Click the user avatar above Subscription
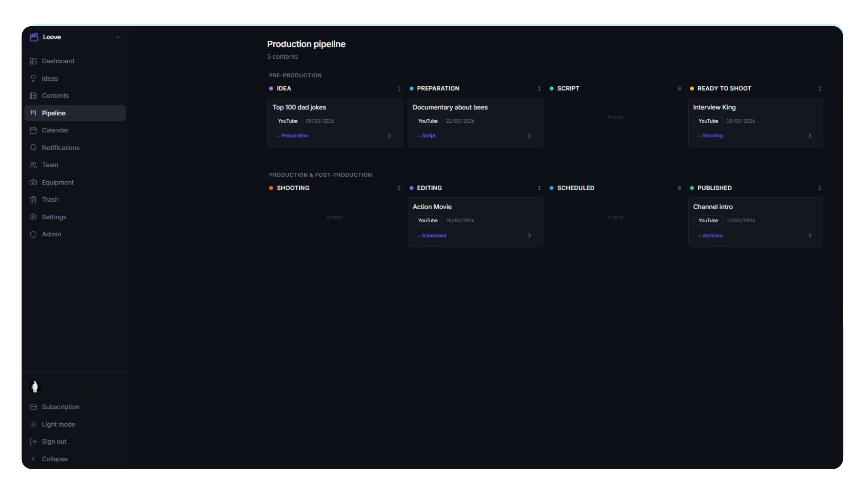This screenshot has height=488, width=868. [x=35, y=386]
